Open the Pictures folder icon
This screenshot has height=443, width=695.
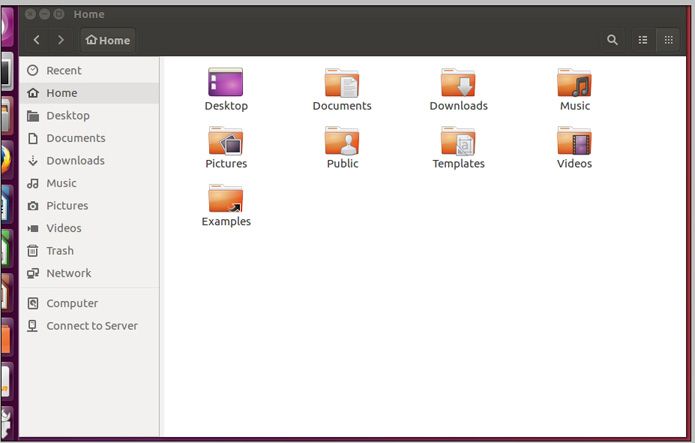point(225,141)
